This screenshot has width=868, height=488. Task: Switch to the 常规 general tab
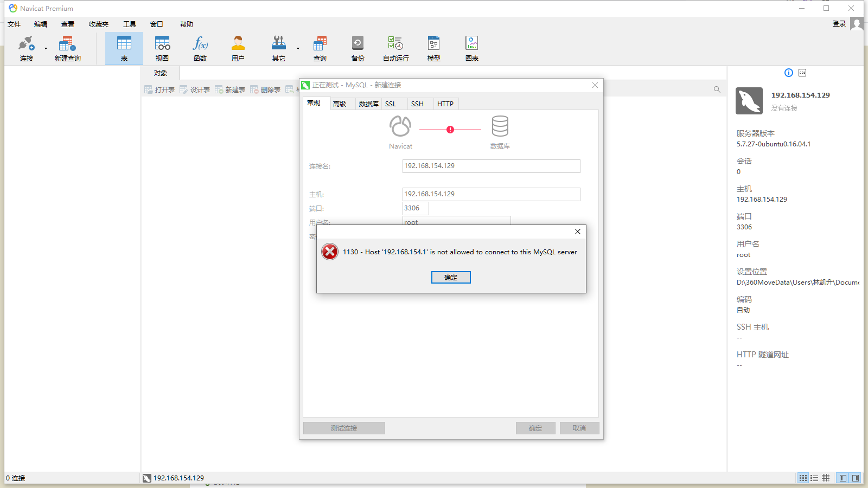[316, 104]
